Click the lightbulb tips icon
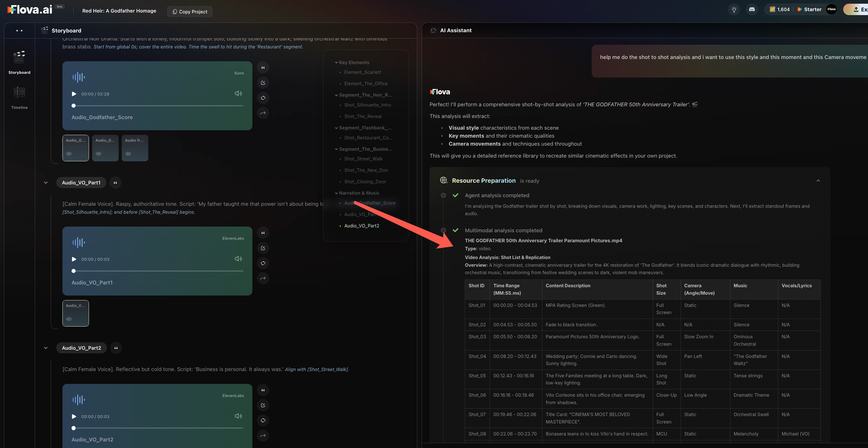This screenshot has height=448, width=868. (x=734, y=9)
